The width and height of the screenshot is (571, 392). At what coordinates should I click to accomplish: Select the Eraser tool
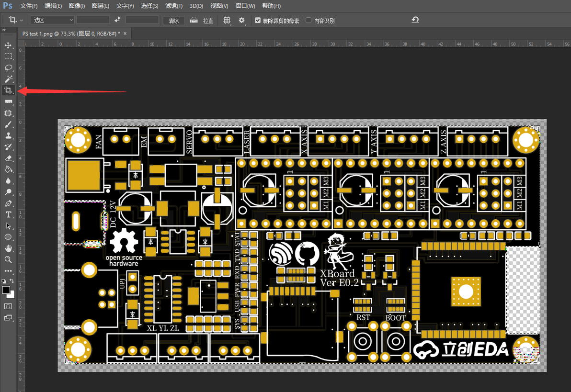pyautogui.click(x=8, y=158)
